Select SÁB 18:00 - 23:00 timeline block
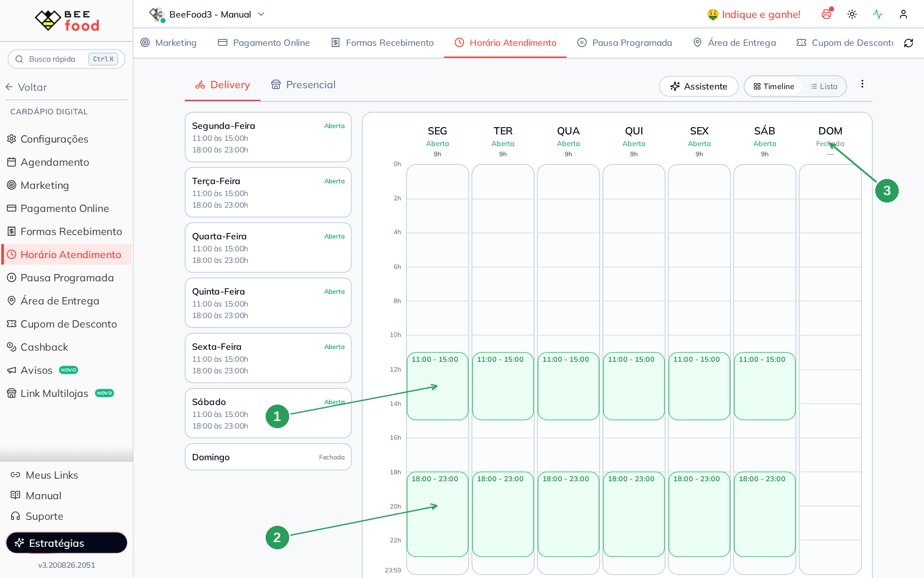924x578 pixels. tap(765, 514)
